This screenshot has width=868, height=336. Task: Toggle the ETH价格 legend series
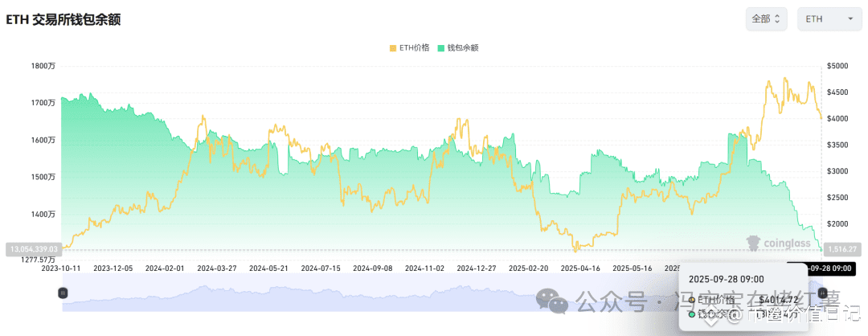click(410, 47)
